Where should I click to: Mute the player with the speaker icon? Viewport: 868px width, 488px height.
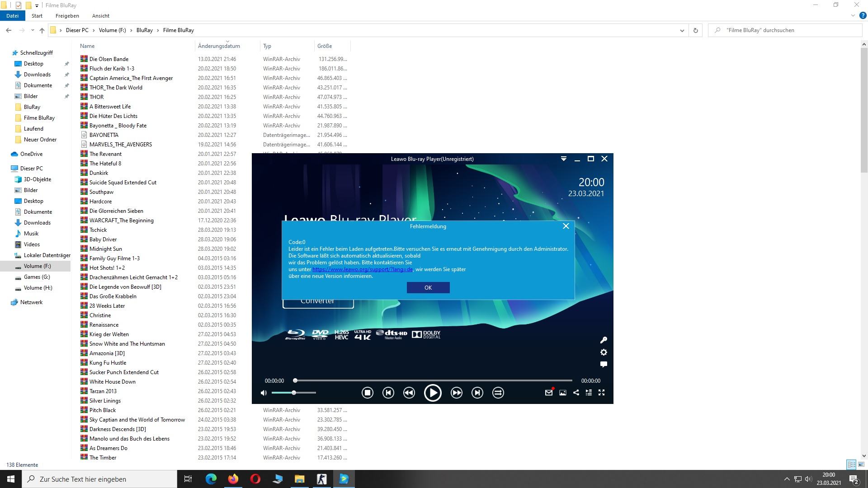point(264,393)
